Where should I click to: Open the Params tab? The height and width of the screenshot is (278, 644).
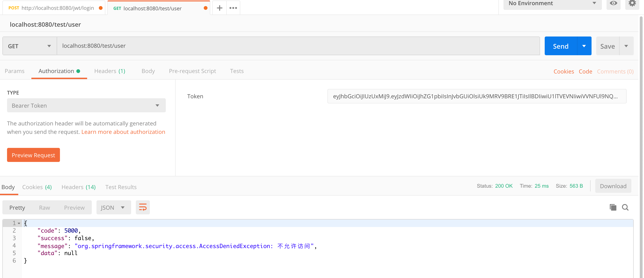click(x=15, y=71)
